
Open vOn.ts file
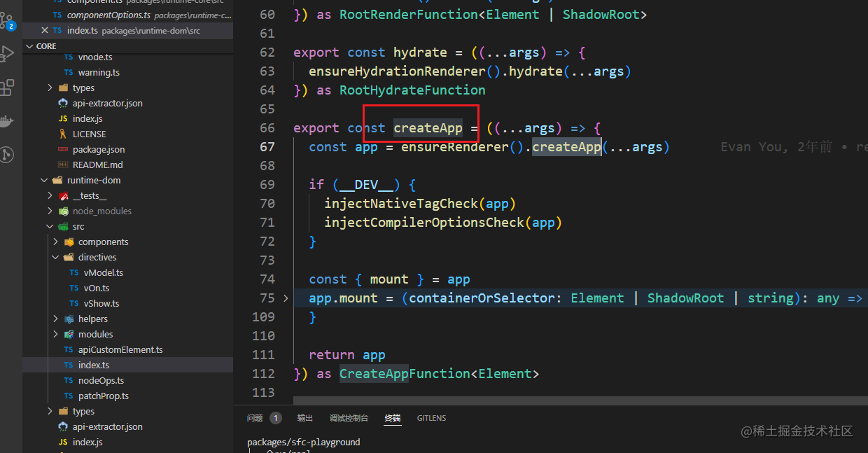97,288
